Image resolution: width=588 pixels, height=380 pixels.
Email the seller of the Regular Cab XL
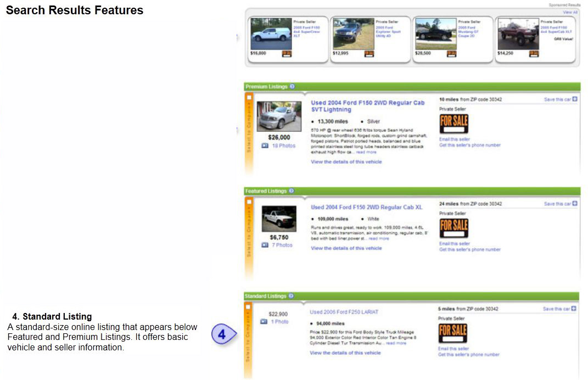455,243
